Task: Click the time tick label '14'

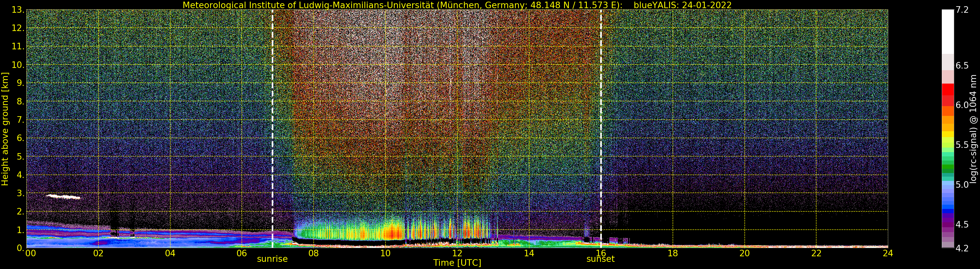Action: pos(529,253)
